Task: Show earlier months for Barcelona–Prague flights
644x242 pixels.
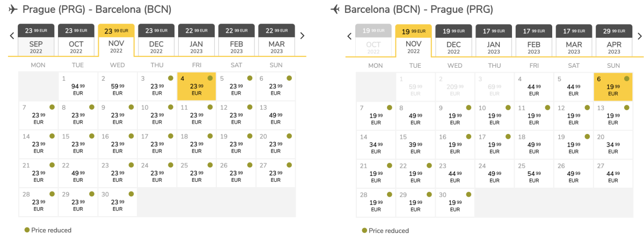Action: (x=349, y=36)
